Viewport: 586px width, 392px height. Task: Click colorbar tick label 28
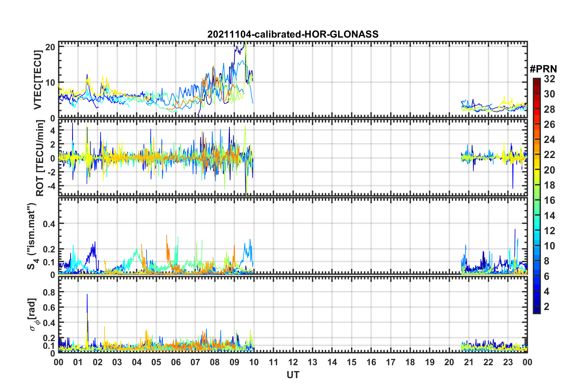tap(549, 109)
